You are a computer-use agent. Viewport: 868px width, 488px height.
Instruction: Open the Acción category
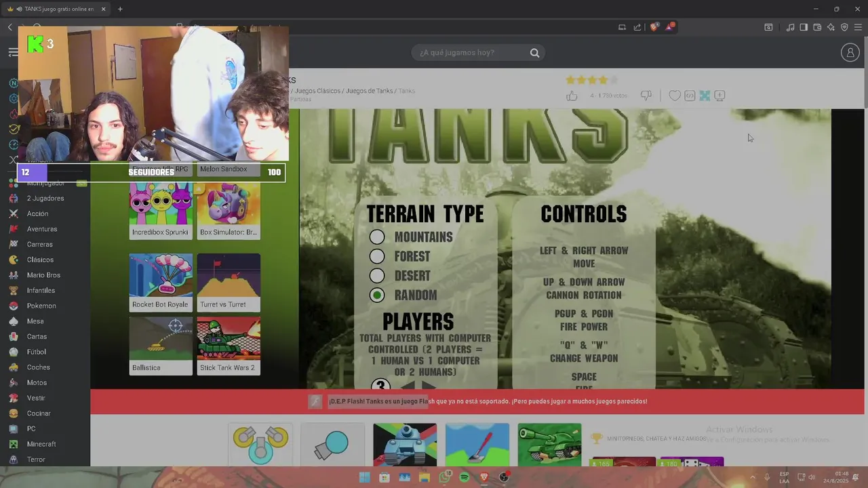click(37, 213)
